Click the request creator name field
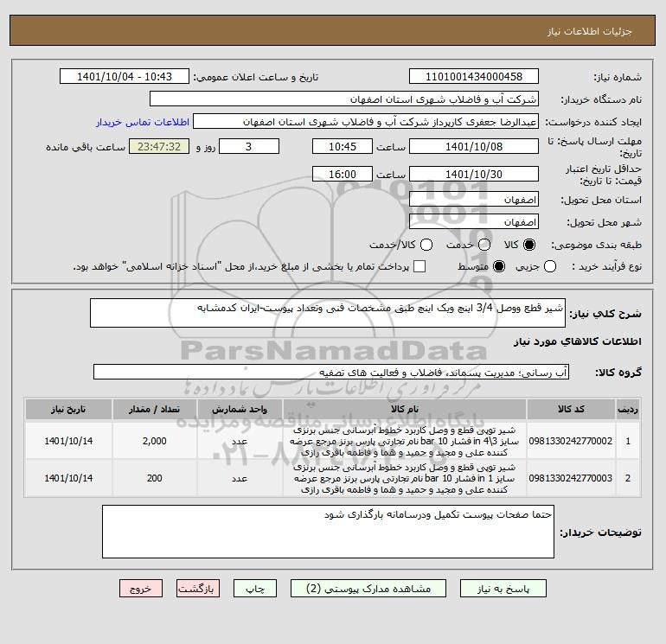This screenshot has width=666, height=644. click(x=366, y=122)
